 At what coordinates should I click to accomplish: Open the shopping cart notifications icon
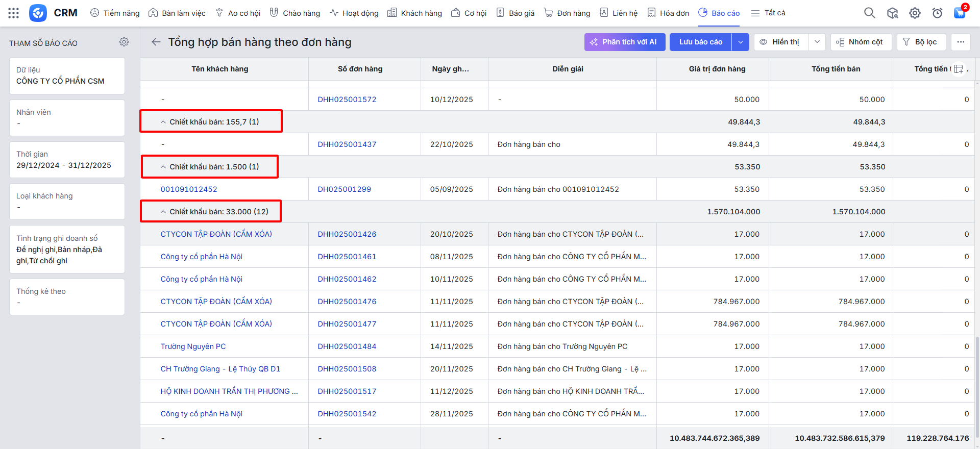(960, 13)
